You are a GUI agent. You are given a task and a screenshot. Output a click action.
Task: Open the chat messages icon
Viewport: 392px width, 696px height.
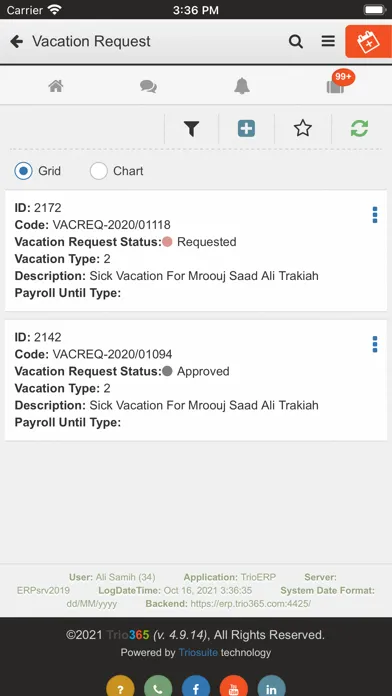(x=148, y=86)
